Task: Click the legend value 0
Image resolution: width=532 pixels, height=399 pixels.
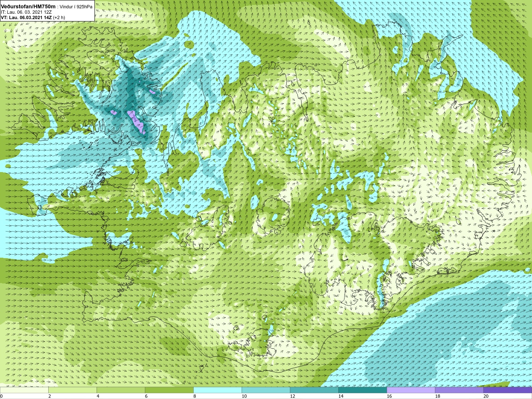Action: (2, 396)
